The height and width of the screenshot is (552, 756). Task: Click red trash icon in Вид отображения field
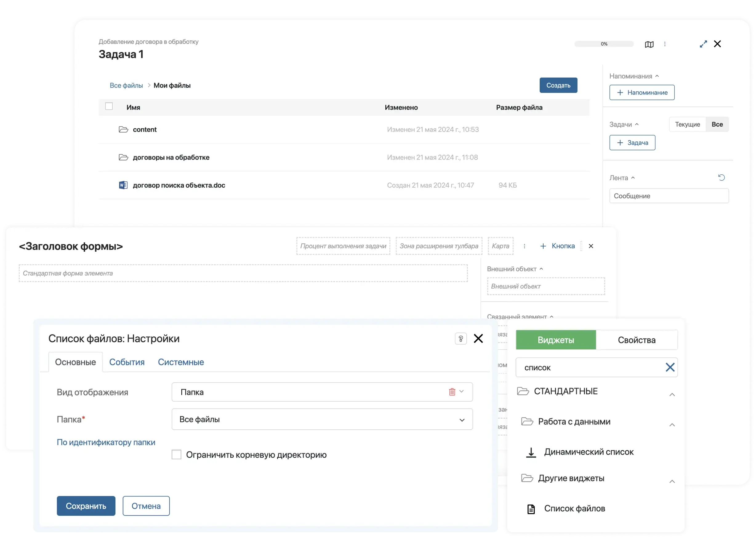click(452, 392)
